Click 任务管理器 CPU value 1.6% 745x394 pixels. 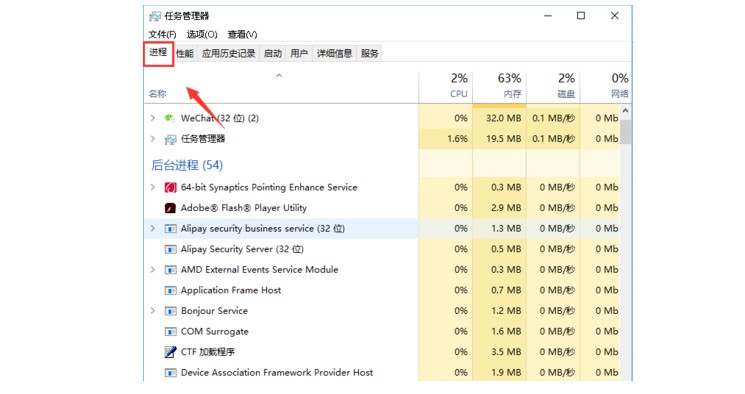pos(458,139)
